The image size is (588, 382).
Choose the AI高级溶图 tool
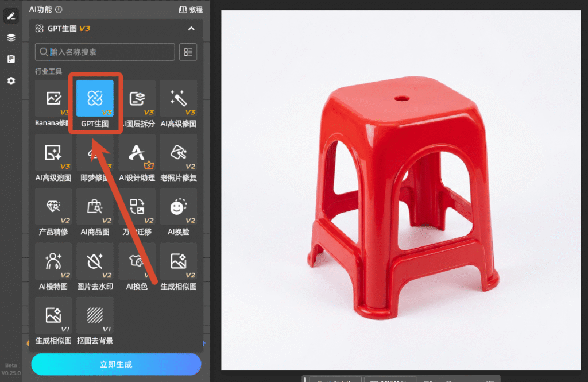53,158
